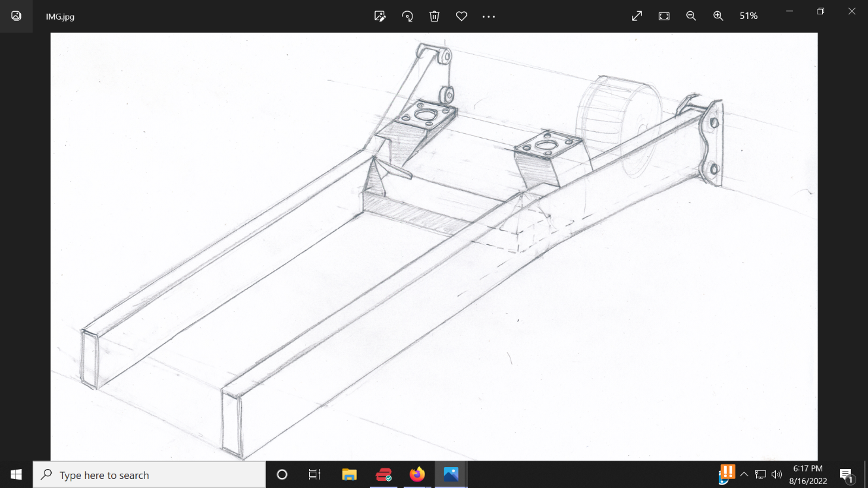Zoom in using the plus magnifier

pos(718,16)
